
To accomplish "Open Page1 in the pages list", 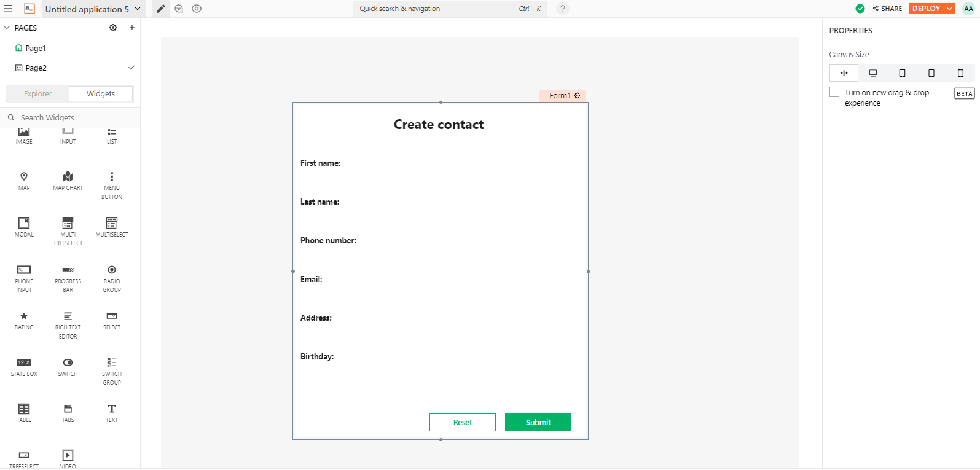I will tap(36, 48).
